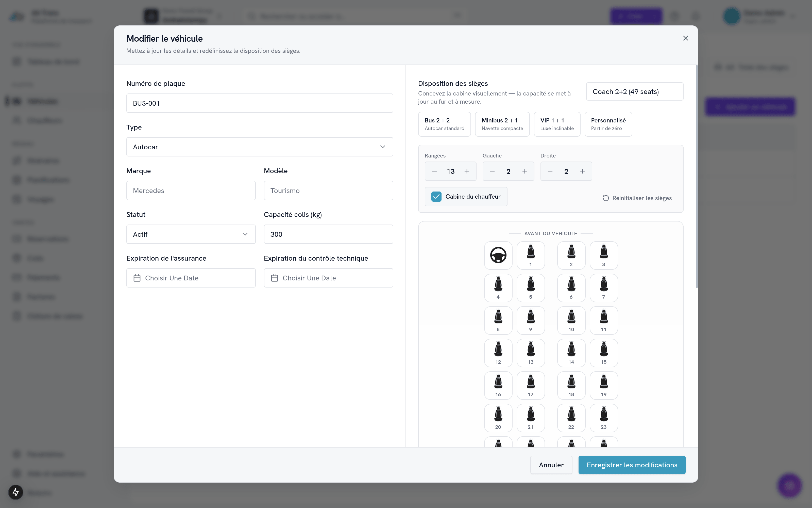Open the Expiration du contrôle technique date picker
Screen dimensions: 812x508
tap(329, 278)
